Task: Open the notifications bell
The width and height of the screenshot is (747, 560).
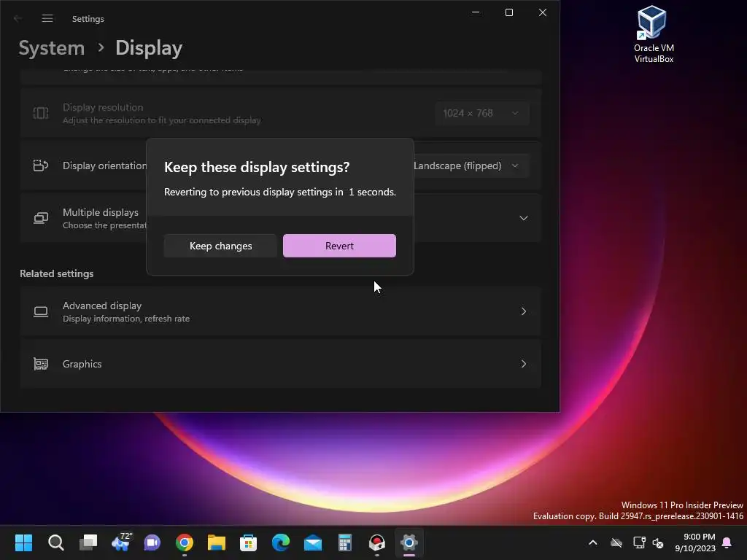Action: pyautogui.click(x=727, y=542)
